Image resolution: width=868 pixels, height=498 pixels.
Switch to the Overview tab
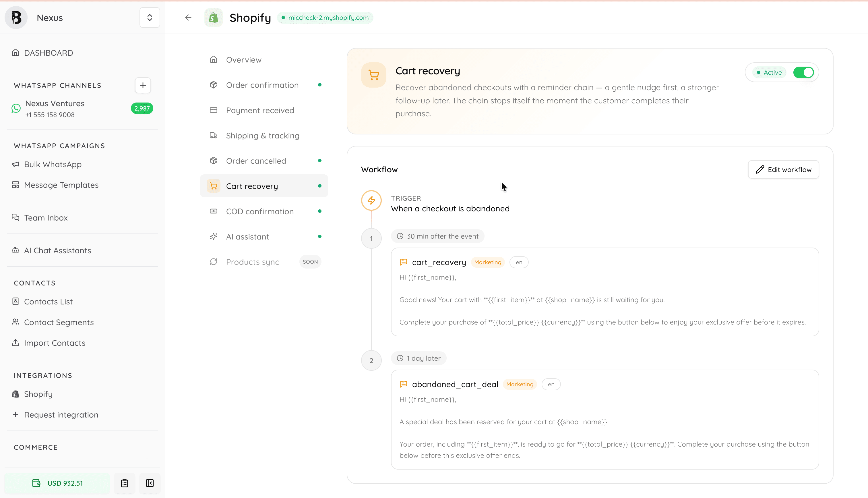click(264, 60)
